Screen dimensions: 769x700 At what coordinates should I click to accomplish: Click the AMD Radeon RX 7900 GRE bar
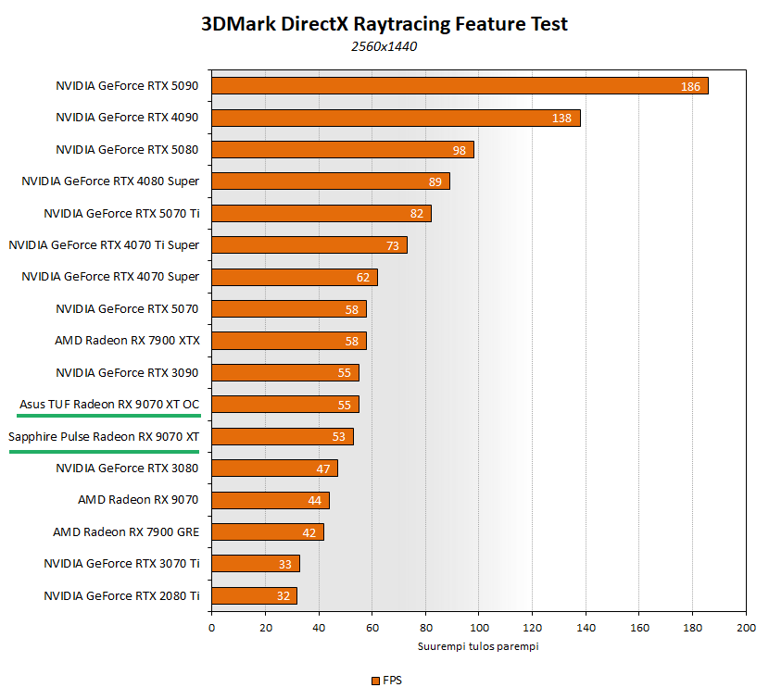pos(267,531)
